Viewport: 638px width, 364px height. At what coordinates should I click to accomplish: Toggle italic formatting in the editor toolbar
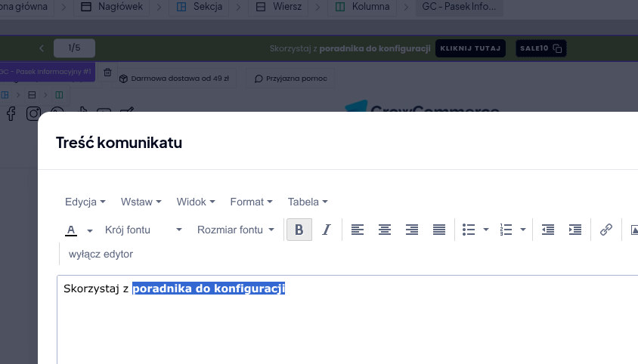(x=327, y=230)
